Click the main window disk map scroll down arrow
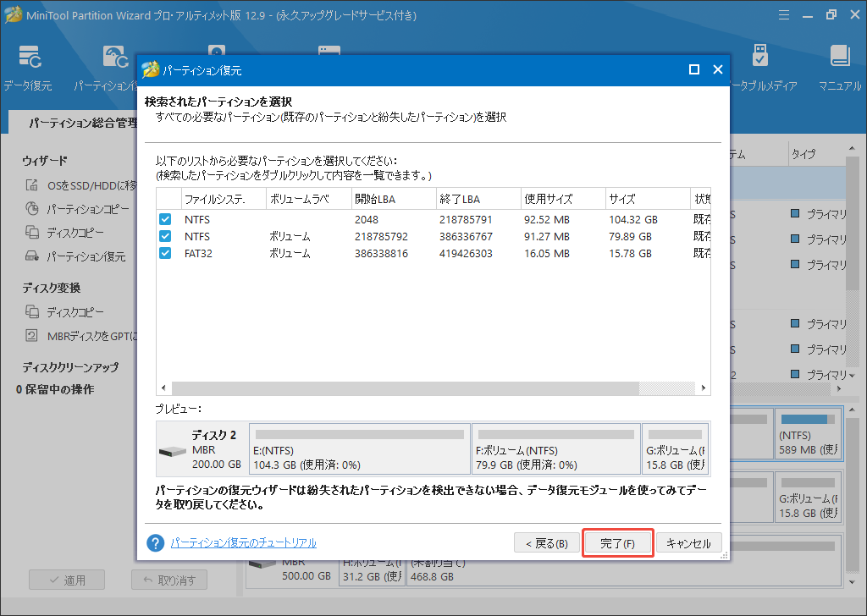 [852, 582]
